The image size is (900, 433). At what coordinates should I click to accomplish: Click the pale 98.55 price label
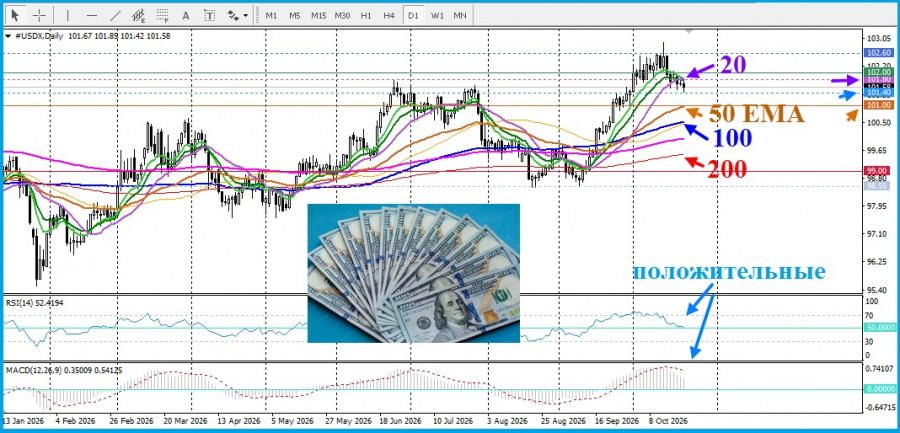coord(878,187)
